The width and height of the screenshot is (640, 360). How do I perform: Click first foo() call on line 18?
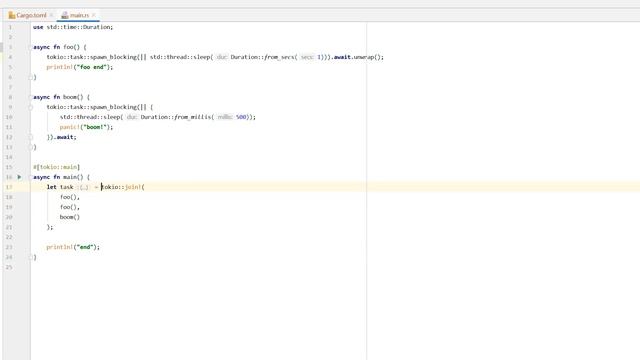(x=68, y=197)
